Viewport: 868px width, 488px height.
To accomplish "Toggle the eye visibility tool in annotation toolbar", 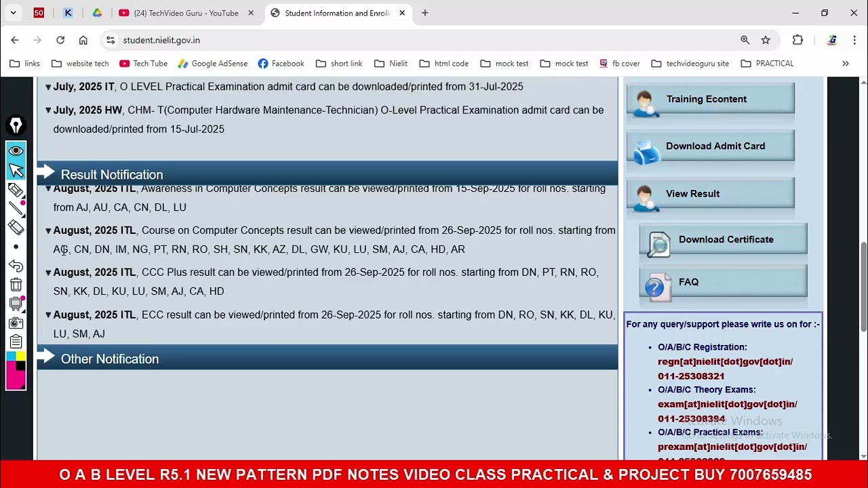I will pos(16,150).
